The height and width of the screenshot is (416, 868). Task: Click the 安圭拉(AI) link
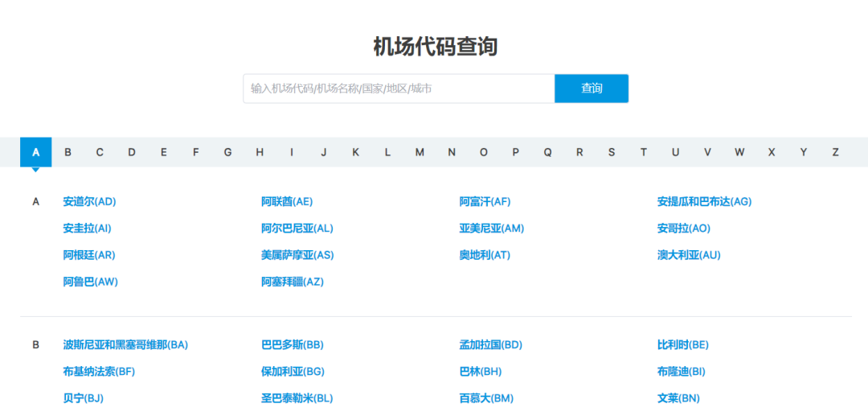pos(88,229)
